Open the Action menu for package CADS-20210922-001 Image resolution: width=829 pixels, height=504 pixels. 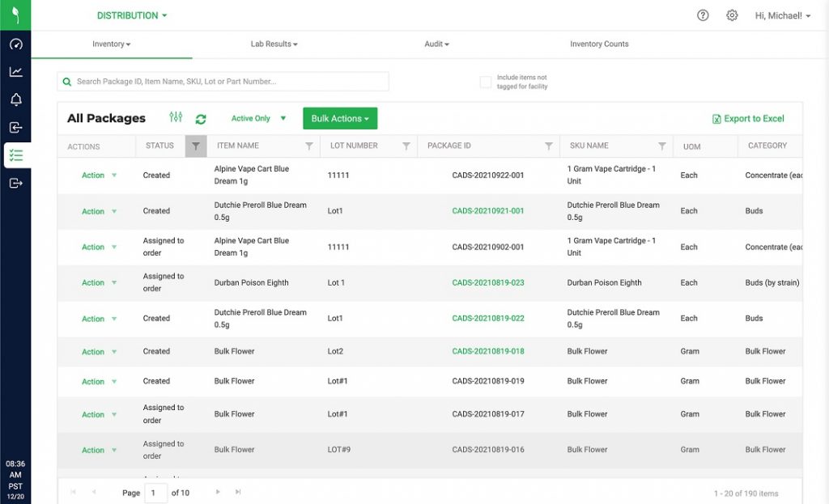(x=99, y=176)
